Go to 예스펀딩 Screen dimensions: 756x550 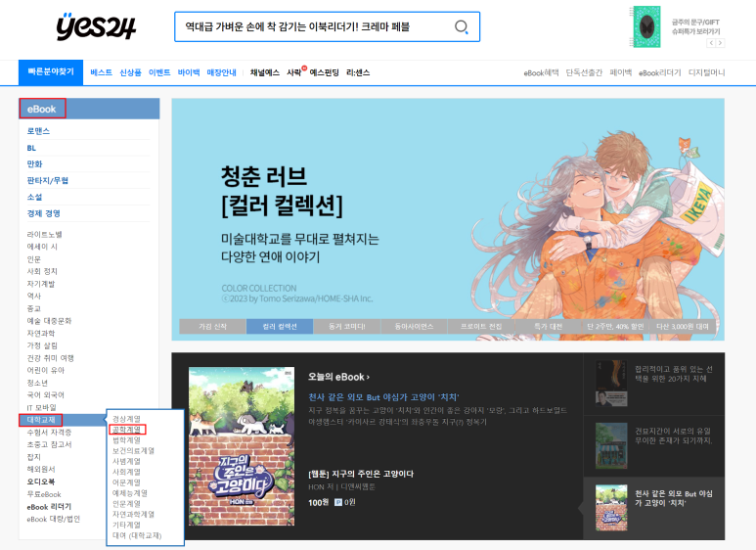point(324,72)
